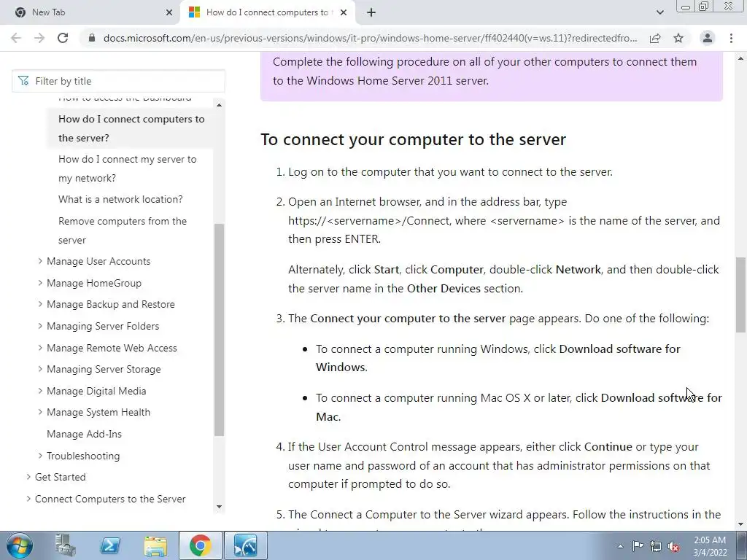747x560 pixels.
Task: Click the taskbar clock showing 2:05 AM
Action: [x=710, y=546]
